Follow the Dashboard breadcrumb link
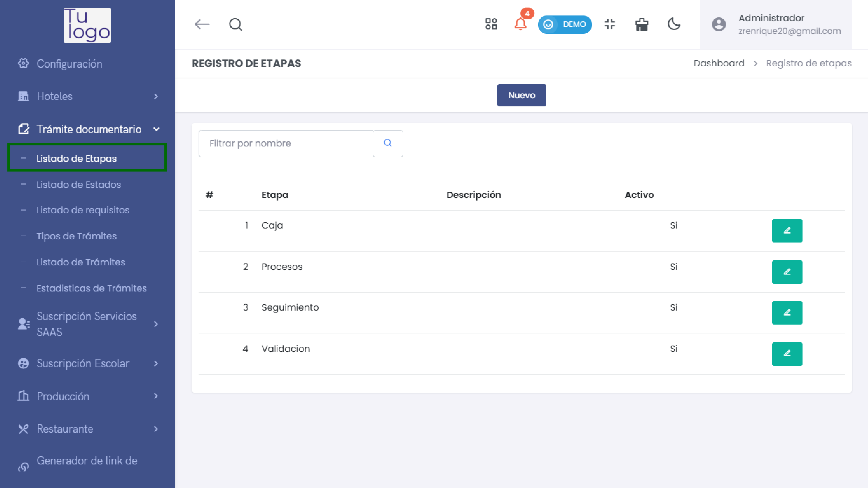This screenshot has width=868, height=488. (x=719, y=63)
